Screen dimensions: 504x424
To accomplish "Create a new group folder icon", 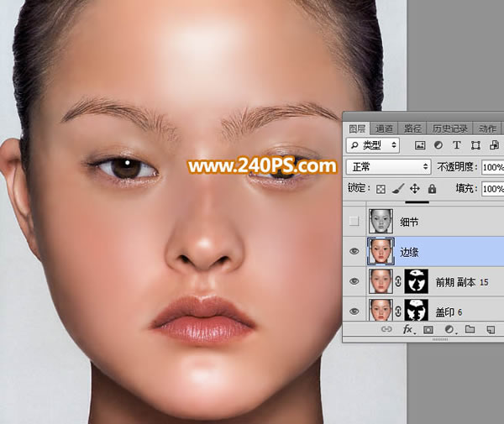I will pos(470,329).
